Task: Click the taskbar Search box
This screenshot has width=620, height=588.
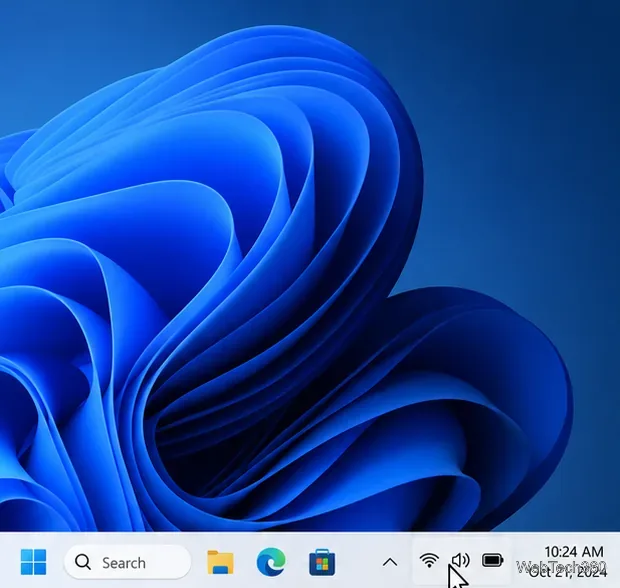Action: pyautogui.click(x=127, y=562)
